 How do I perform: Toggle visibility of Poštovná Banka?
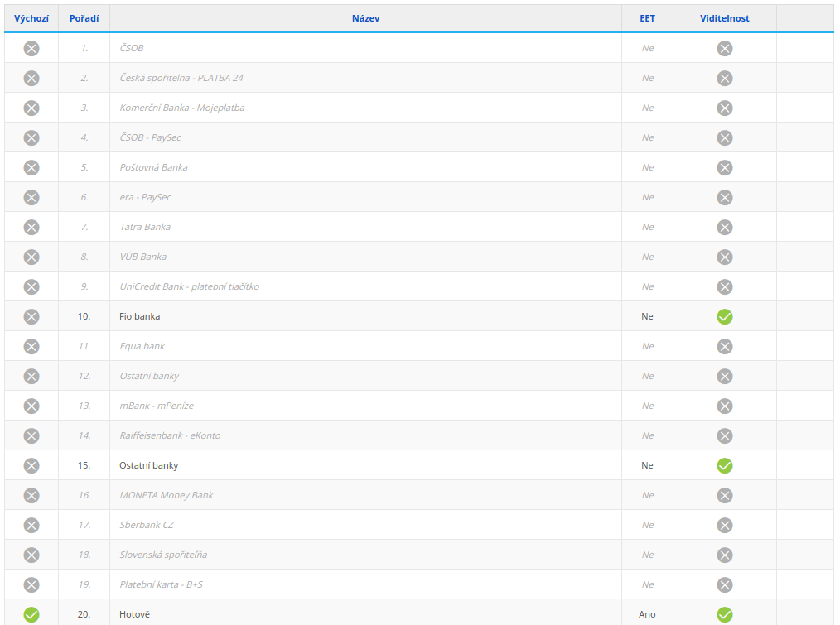coord(725,168)
